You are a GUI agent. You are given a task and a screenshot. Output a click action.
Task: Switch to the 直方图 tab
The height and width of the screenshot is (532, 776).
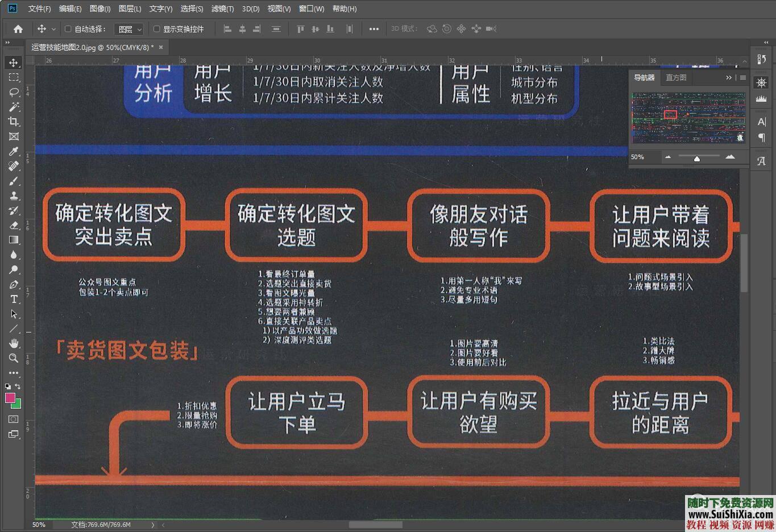pyautogui.click(x=676, y=77)
